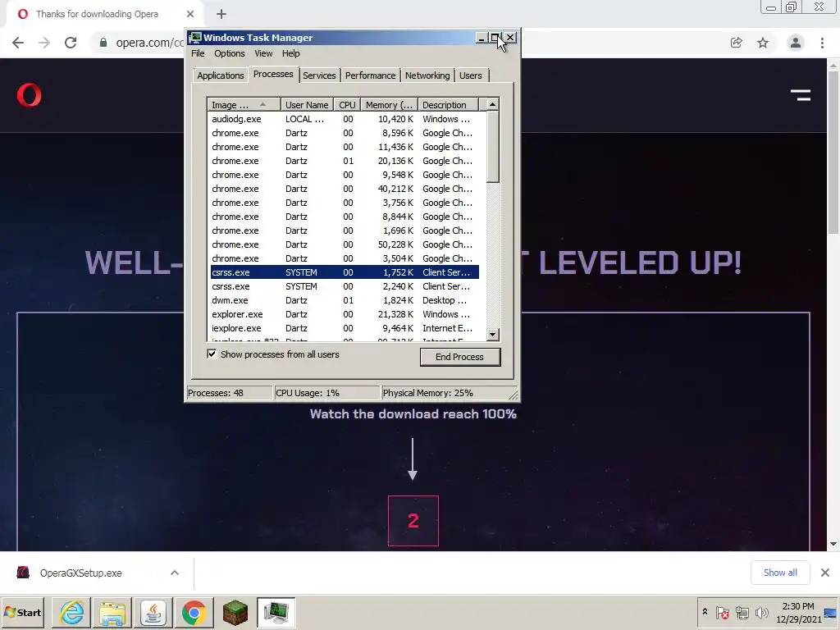Click process list scroll down arrow
840x630 pixels.
493,335
